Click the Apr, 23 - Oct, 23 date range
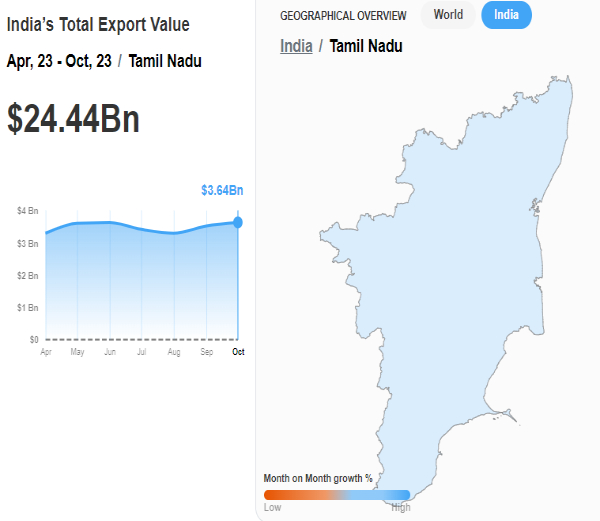This screenshot has width=600, height=521. (61, 62)
